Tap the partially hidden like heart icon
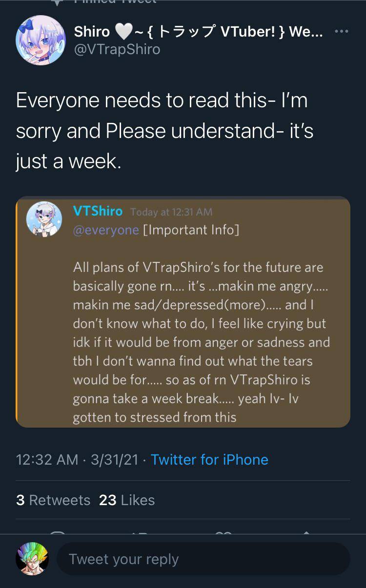Image resolution: width=366 pixels, height=588 pixels. coord(224,533)
